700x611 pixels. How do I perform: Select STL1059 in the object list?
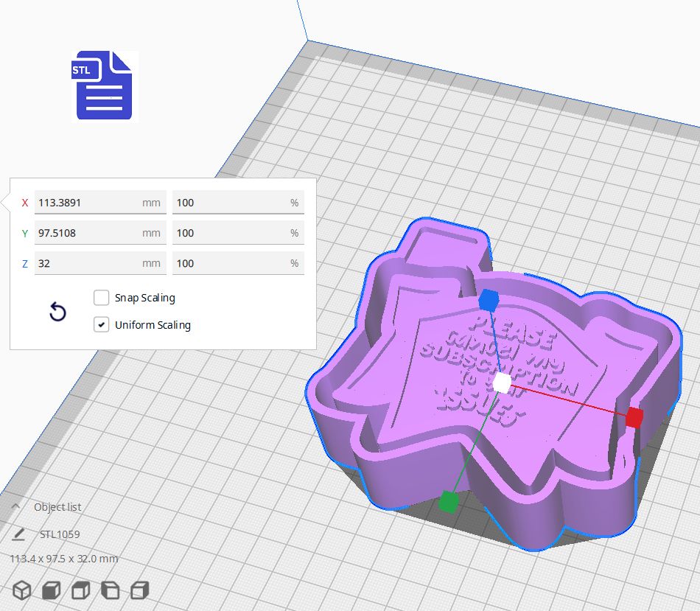click(59, 534)
